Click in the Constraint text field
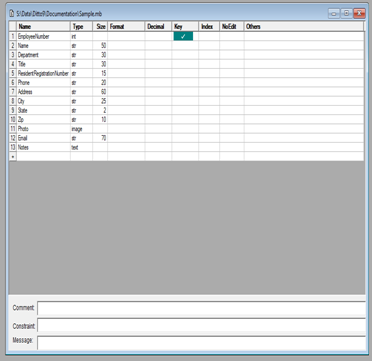373x362 pixels. coord(202,325)
